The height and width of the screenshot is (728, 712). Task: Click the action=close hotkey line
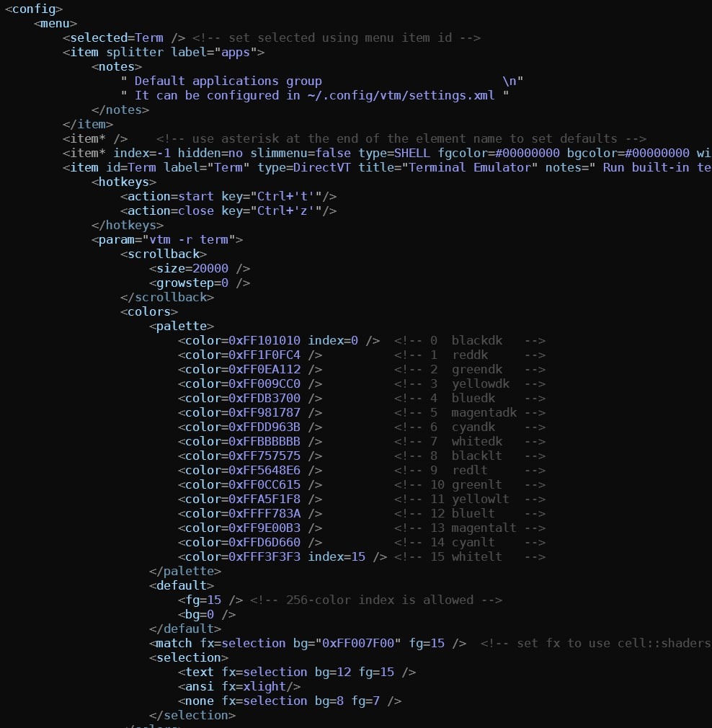click(x=228, y=210)
